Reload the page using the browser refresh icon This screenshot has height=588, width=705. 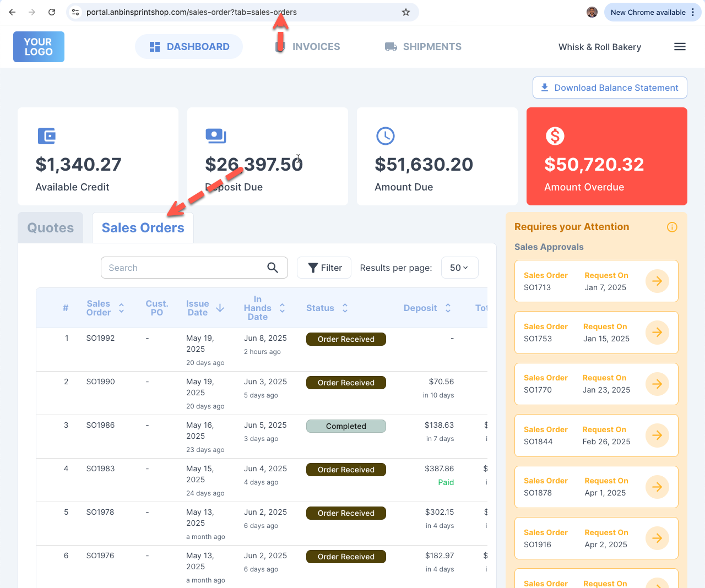coord(52,12)
